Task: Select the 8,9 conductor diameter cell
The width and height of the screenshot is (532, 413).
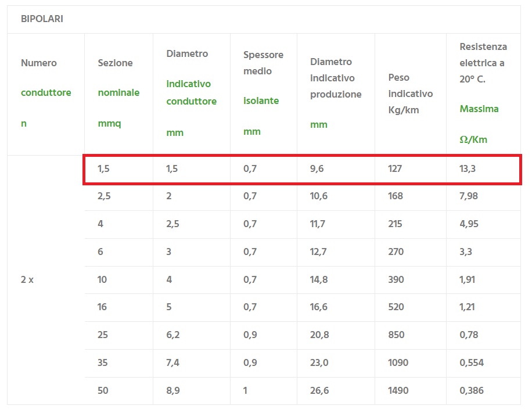Action: pyautogui.click(x=172, y=391)
